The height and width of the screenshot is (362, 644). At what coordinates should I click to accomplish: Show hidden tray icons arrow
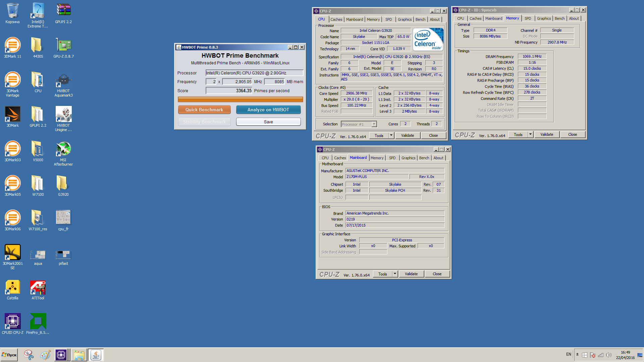click(577, 355)
